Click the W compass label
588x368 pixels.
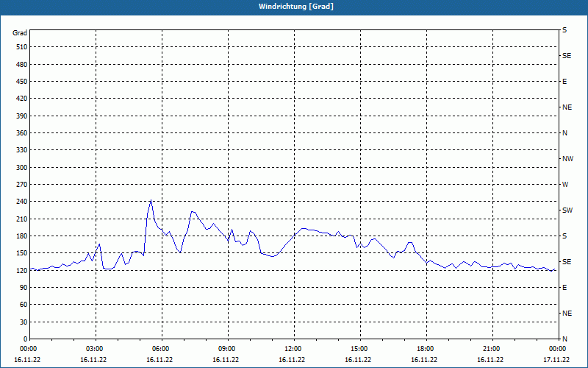(x=565, y=185)
